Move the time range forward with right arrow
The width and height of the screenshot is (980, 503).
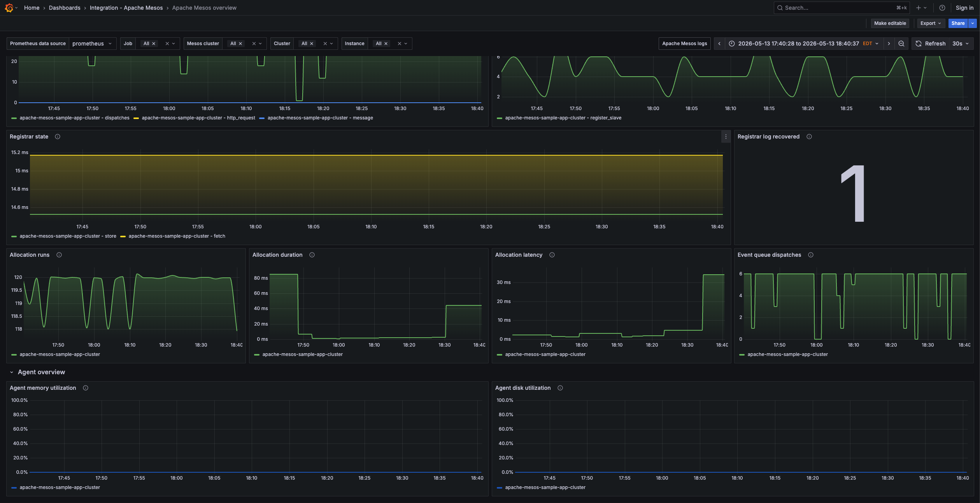pos(889,44)
